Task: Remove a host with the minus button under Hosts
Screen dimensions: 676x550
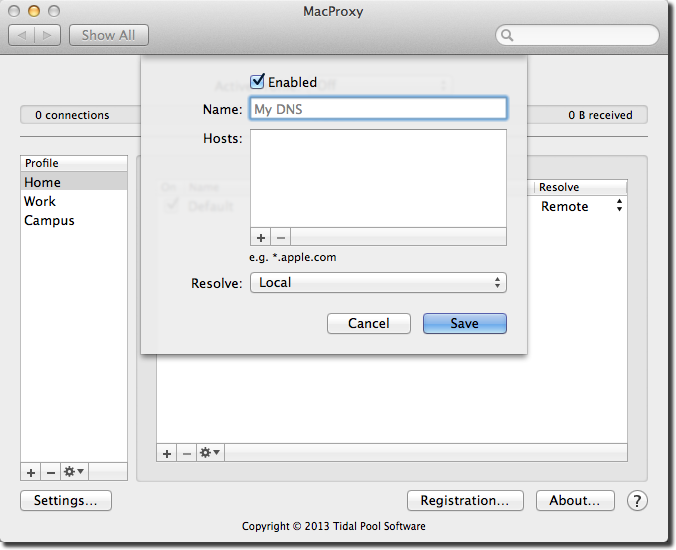Action: [281, 238]
